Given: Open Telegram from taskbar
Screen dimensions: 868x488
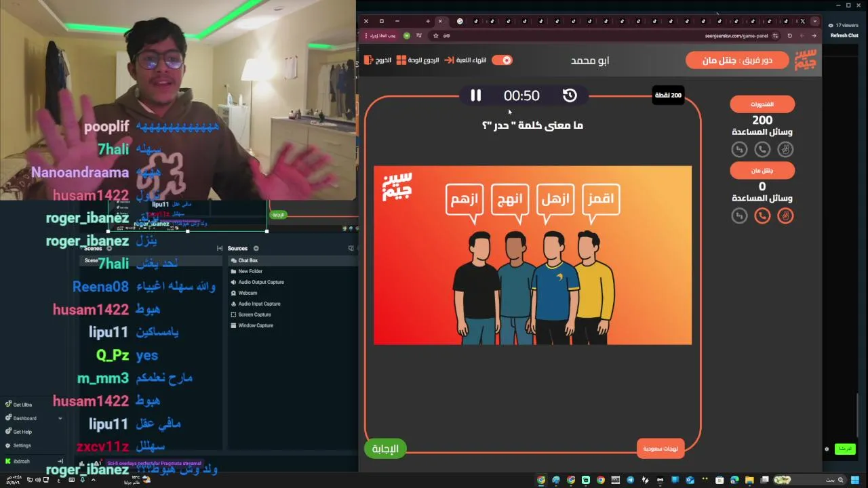Looking at the screenshot, I should [x=630, y=480].
